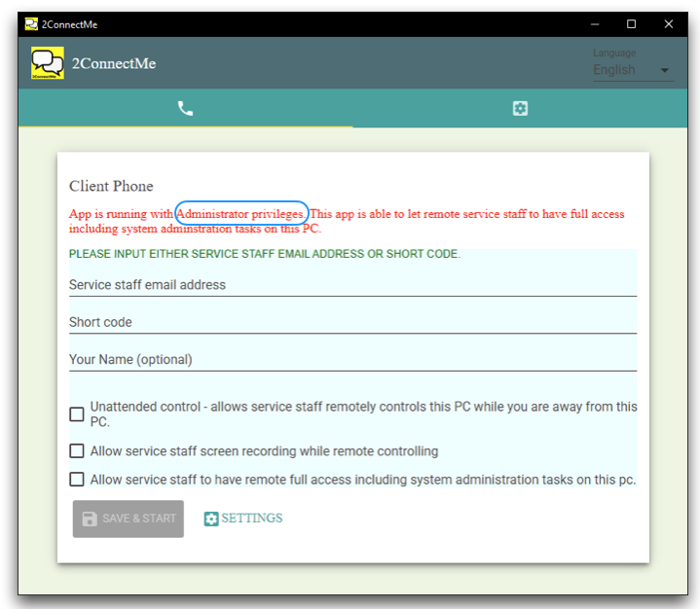This screenshot has height=609, width=700.
Task: Click the Client Phone heading
Action: (111, 186)
